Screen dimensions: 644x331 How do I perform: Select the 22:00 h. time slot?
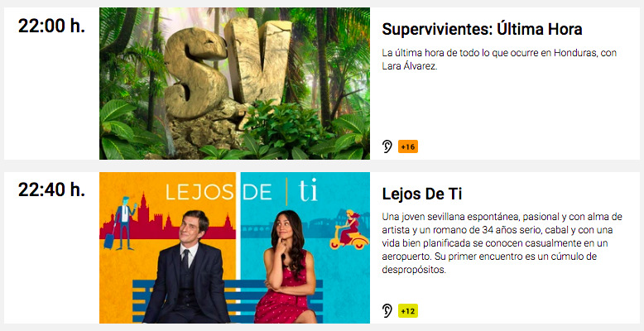[51, 26]
